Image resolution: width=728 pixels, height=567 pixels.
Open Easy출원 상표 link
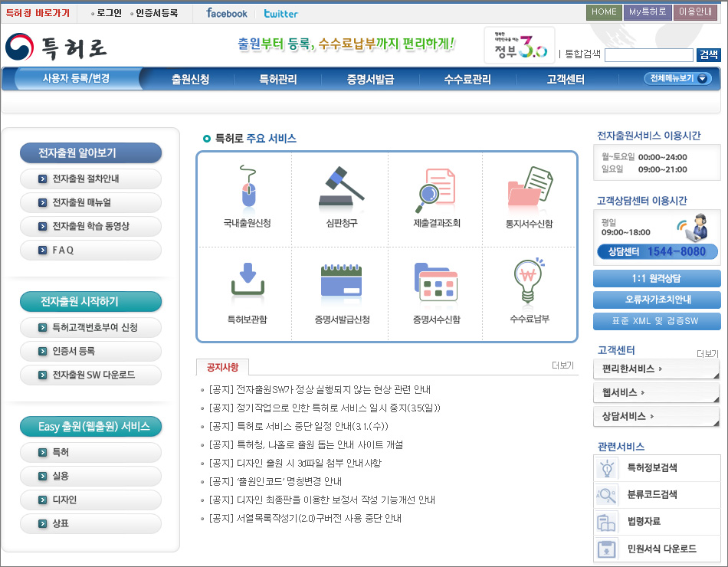click(x=90, y=523)
